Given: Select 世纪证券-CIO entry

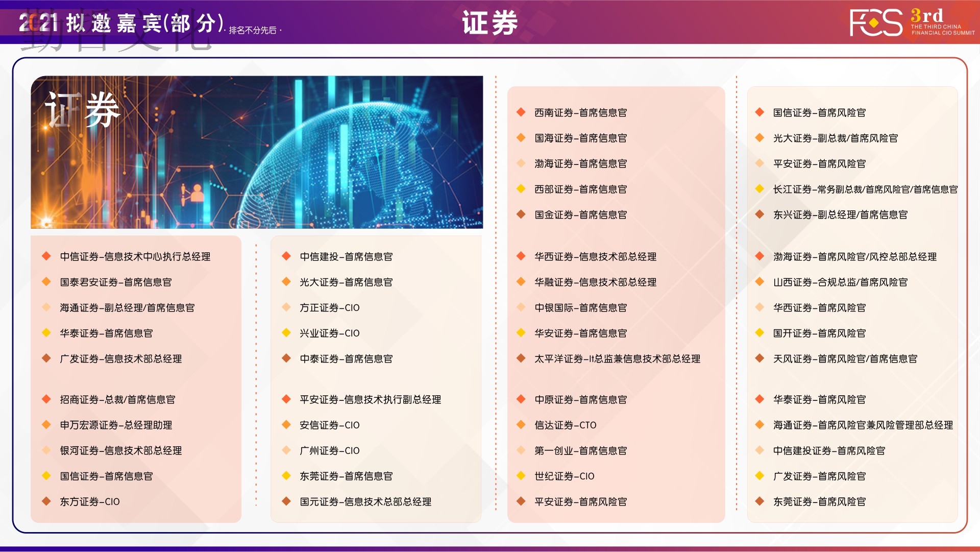Looking at the screenshot, I should [x=565, y=476].
